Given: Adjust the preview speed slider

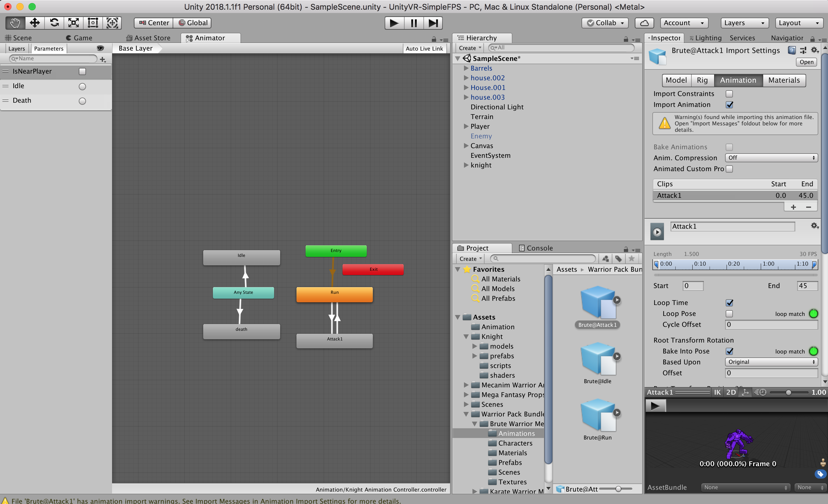Looking at the screenshot, I should pyautogui.click(x=788, y=393).
